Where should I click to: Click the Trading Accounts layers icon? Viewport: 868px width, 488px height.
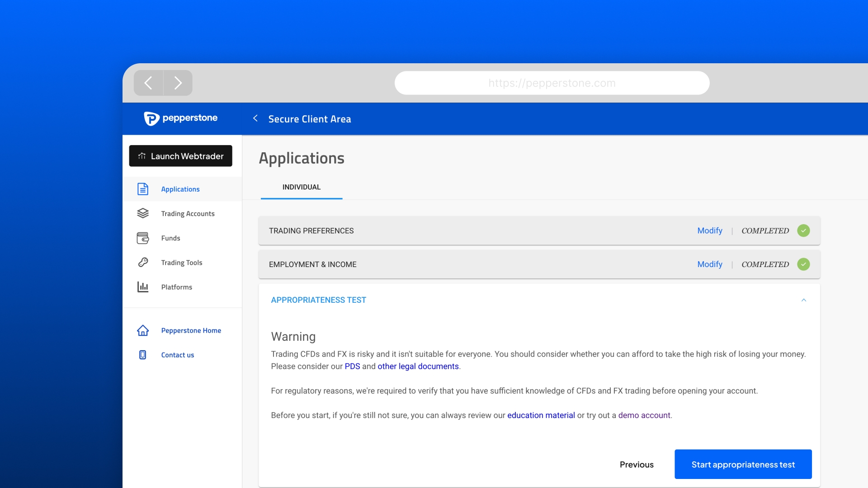click(x=143, y=213)
